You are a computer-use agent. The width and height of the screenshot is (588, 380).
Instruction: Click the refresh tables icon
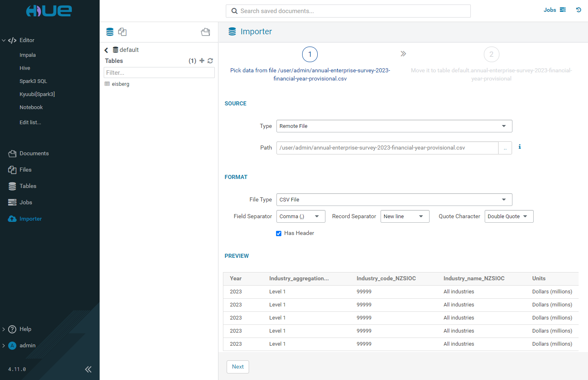coord(210,60)
